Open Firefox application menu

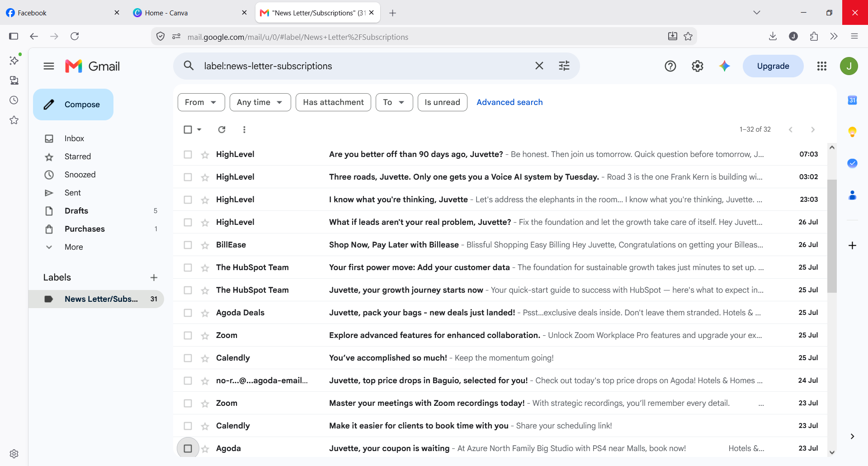(854, 36)
